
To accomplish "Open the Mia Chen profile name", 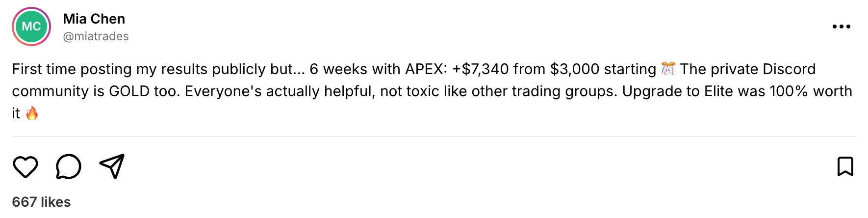I will tap(94, 19).
